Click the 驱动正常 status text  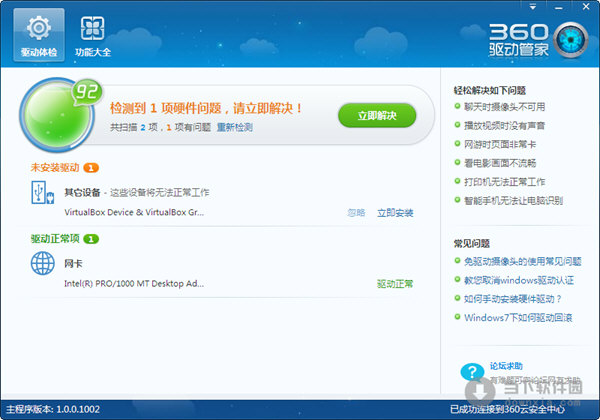(x=395, y=284)
